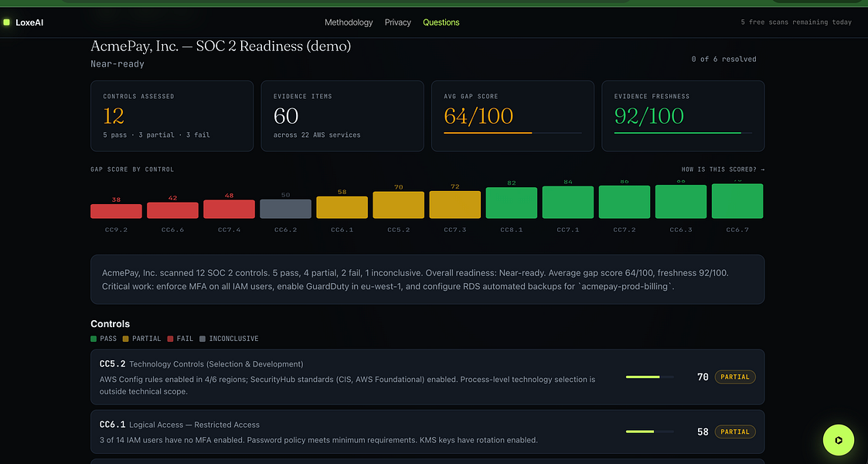Click the Controls section heading

[x=111, y=324]
